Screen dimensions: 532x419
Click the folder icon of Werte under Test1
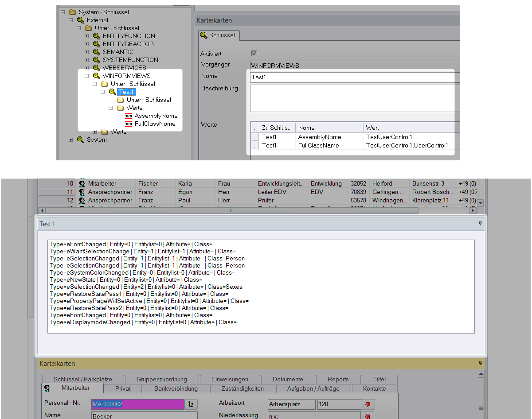pyautogui.click(x=121, y=108)
